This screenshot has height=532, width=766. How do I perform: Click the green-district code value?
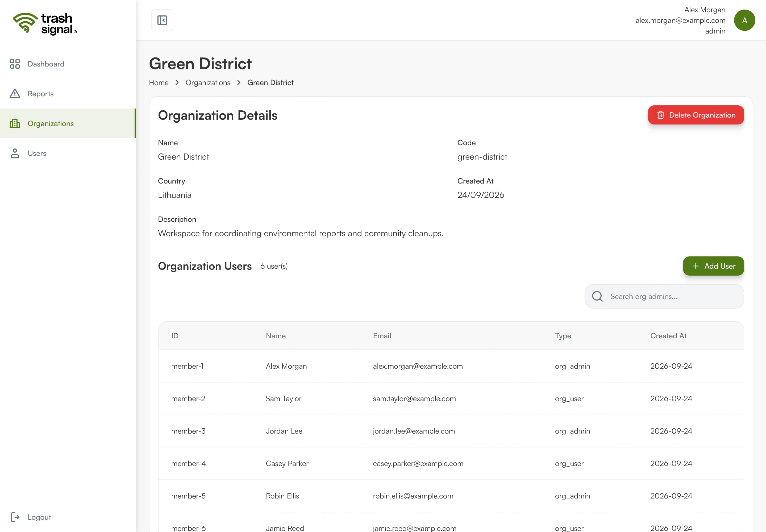(x=482, y=157)
